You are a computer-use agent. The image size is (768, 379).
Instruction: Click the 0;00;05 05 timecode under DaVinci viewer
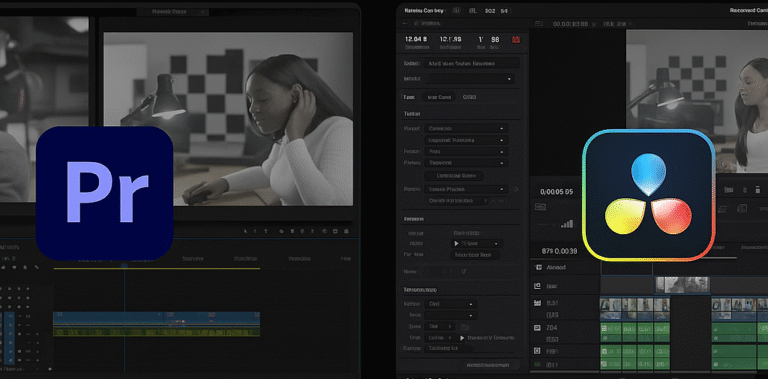click(x=556, y=192)
